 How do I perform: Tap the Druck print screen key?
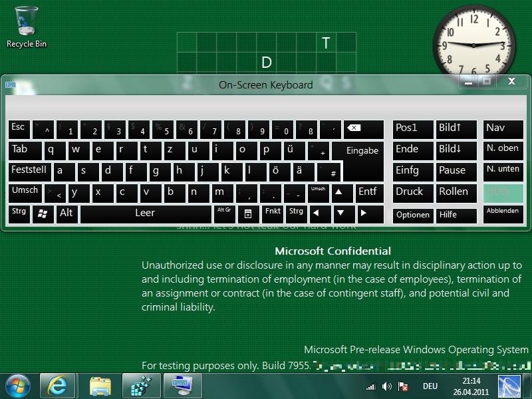click(413, 193)
